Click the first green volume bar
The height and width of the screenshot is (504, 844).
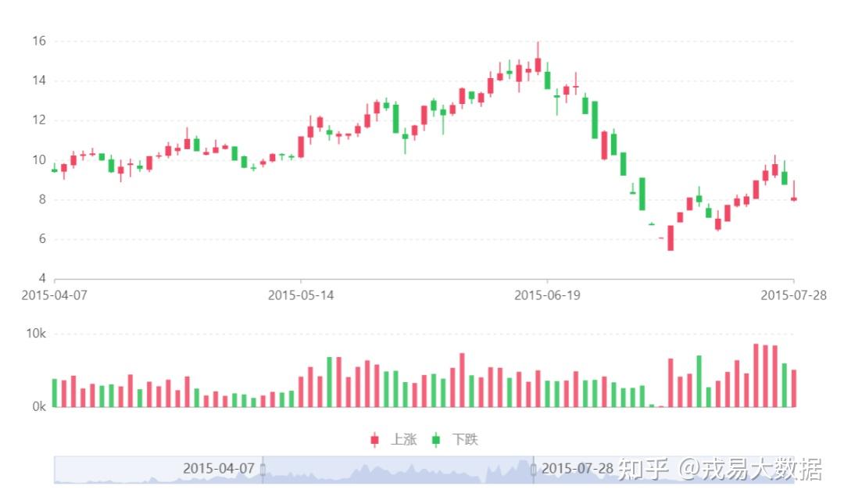pos(55,392)
